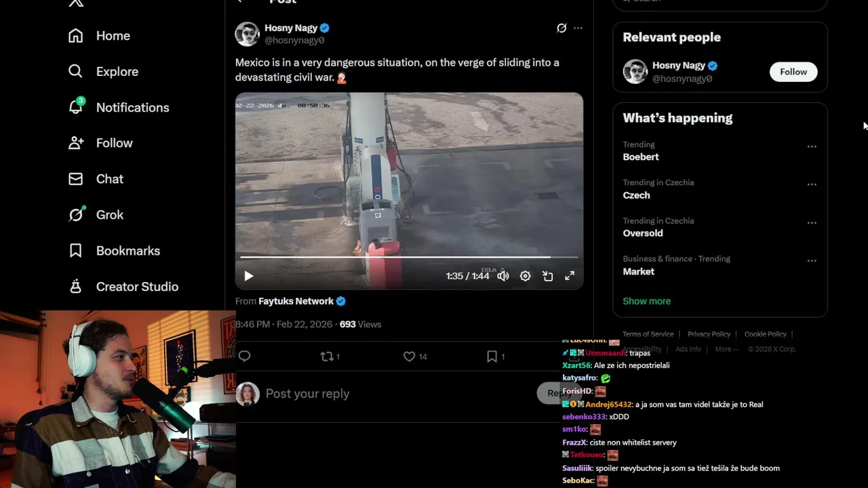Viewport: 868px width, 488px height.
Task: Open Hosny Nagy profile in Relevant people
Action: 679,66
